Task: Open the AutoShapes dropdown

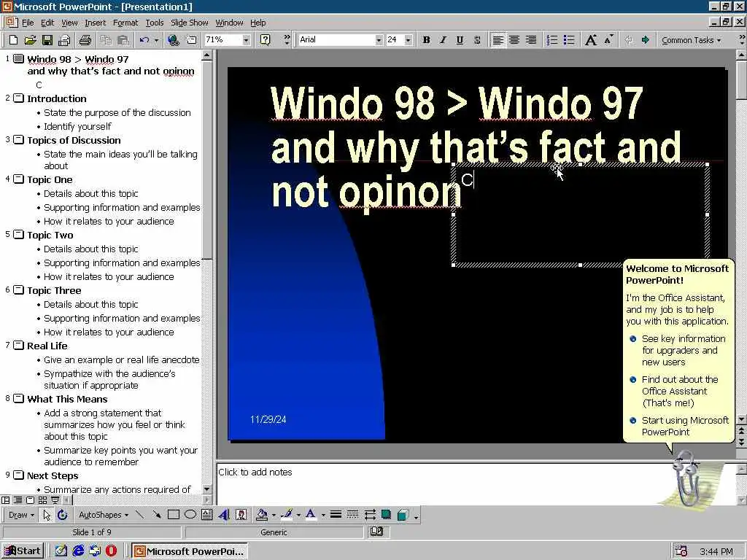Action: coord(104,515)
